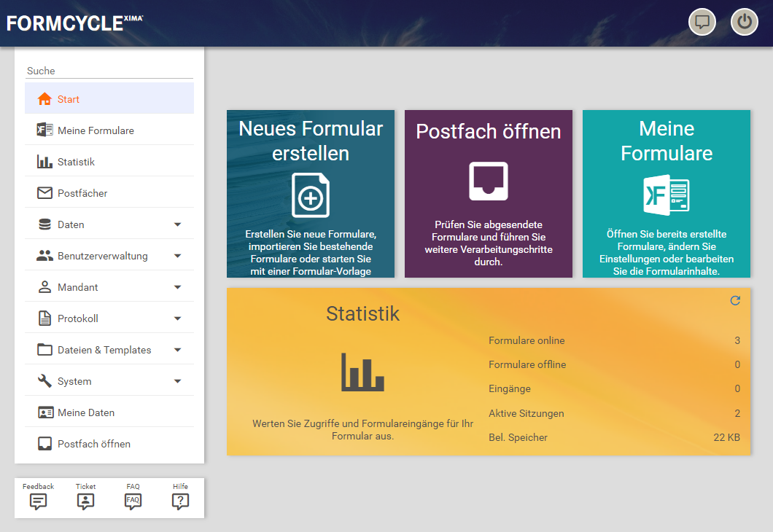Open Postfächer from the sidebar menu
The image size is (773, 532).
tap(82, 193)
